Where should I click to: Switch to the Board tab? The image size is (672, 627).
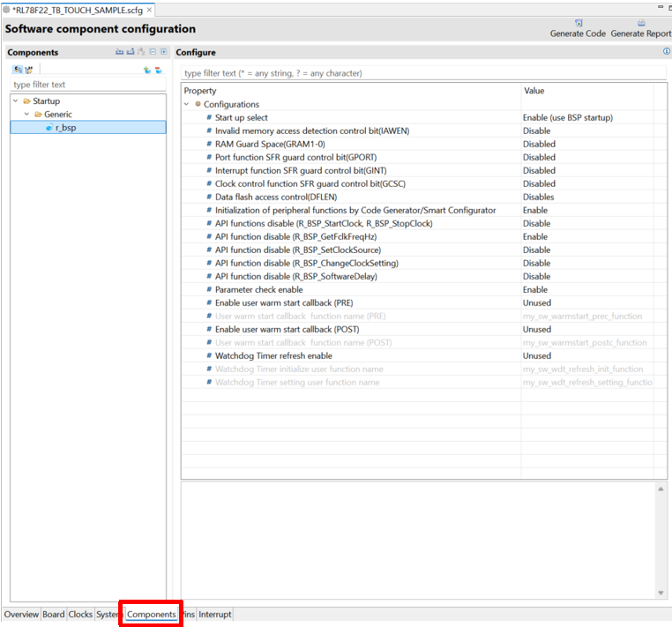54,614
